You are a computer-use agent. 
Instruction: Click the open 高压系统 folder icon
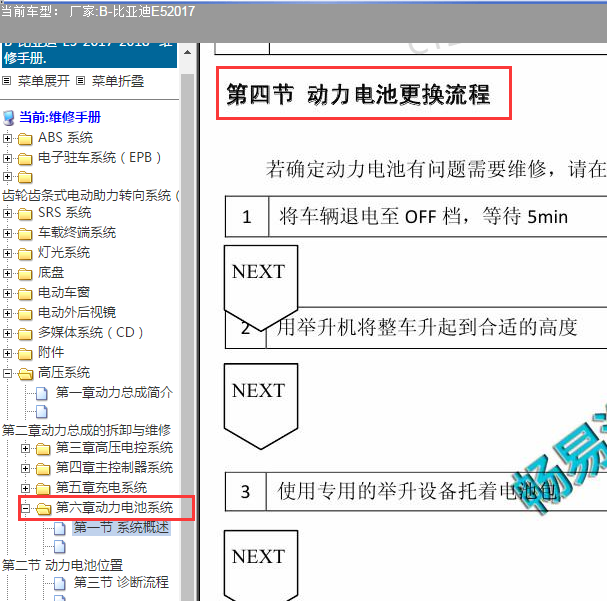26,374
